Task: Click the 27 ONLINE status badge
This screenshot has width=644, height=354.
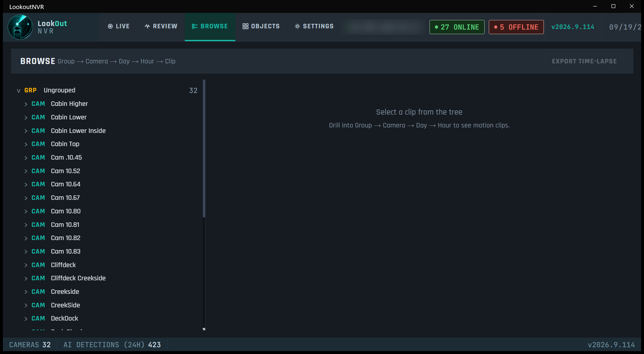Action: [457, 27]
